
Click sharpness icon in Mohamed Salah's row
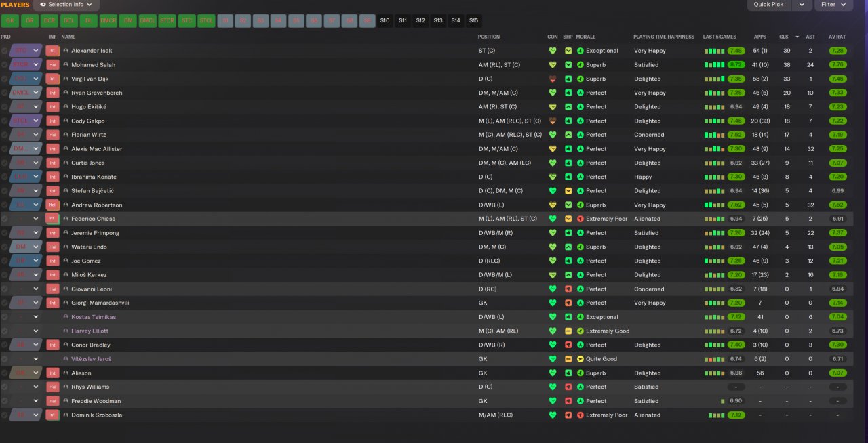tap(568, 65)
